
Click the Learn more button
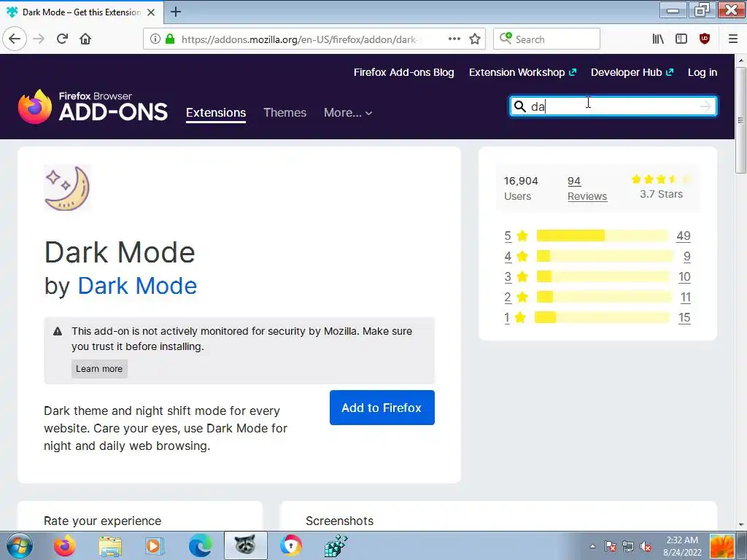99,368
